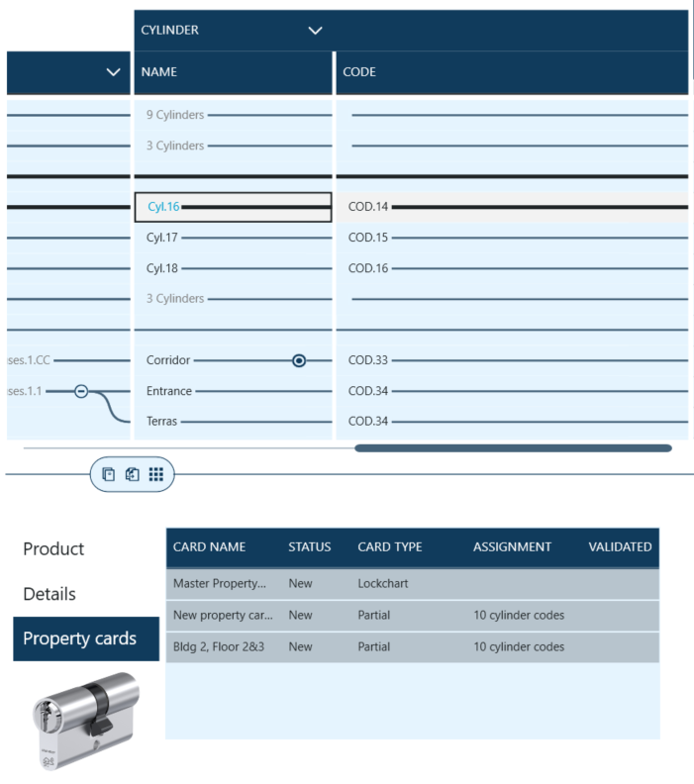Image resolution: width=694 pixels, height=784 pixels.
Task: Click the STATUS column header
Action: coord(309,547)
